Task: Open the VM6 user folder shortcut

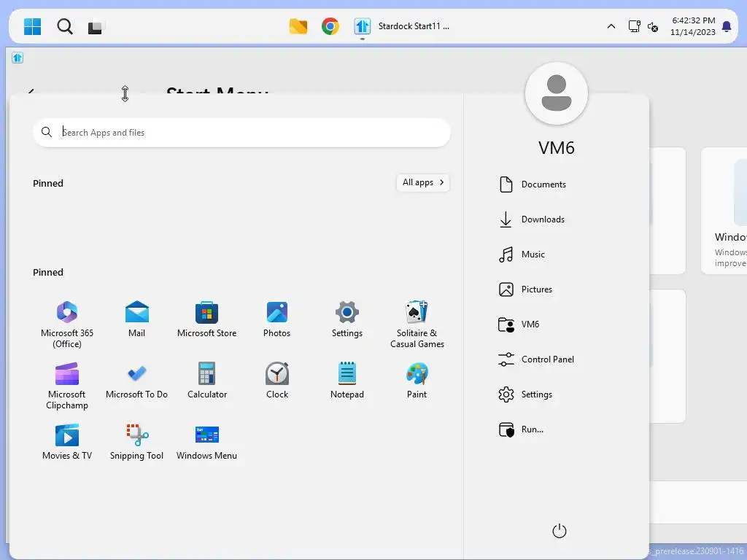Action: click(x=519, y=324)
